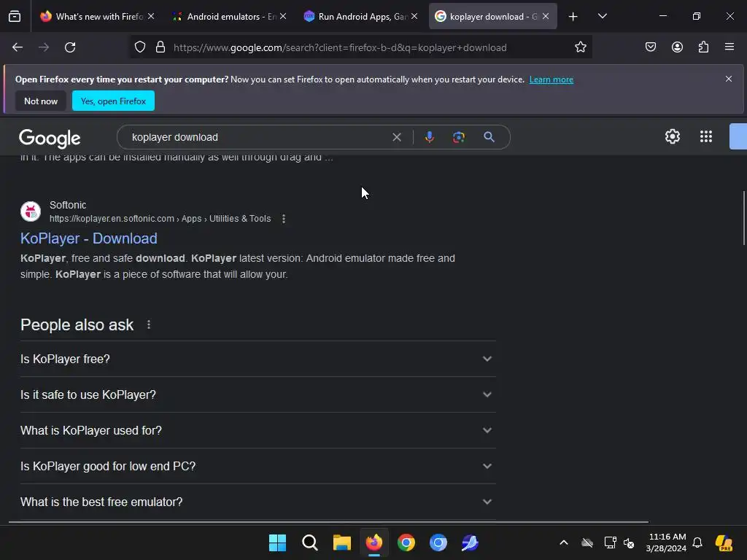Screen dimensions: 747x560
Task: Launch Google Chrome from the taskbar
Action: point(406,542)
